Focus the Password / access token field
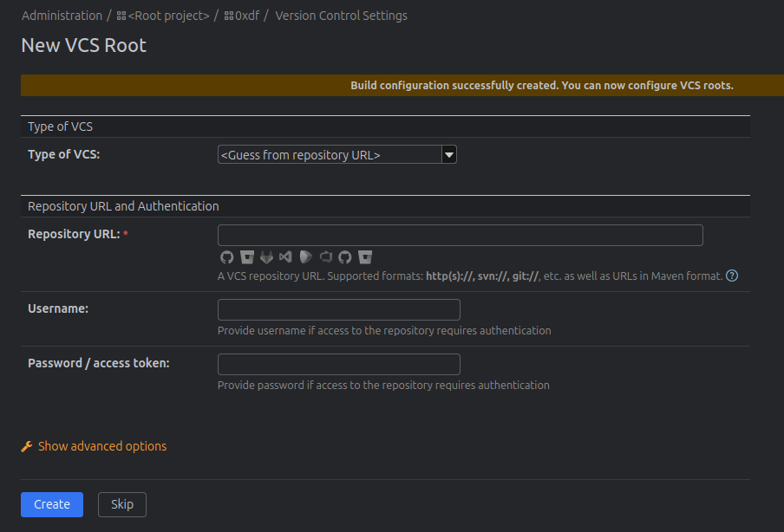 tap(338, 364)
